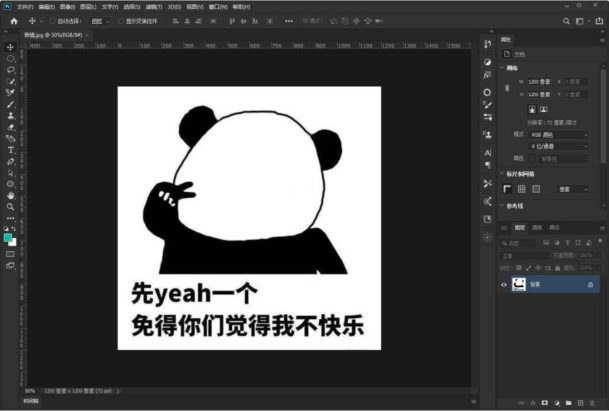Toggle the 显示变换控件 checkbox
The height and width of the screenshot is (411, 609).
pos(121,21)
